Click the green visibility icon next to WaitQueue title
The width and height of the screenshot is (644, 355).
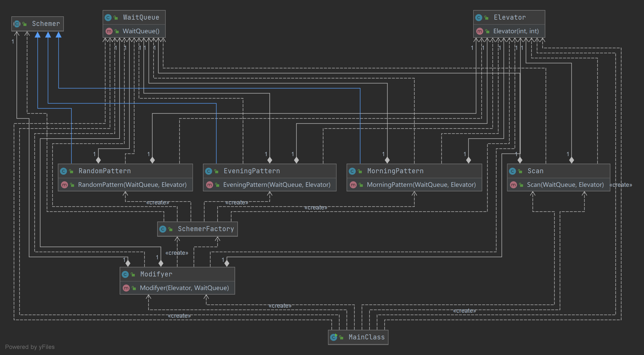tap(116, 18)
